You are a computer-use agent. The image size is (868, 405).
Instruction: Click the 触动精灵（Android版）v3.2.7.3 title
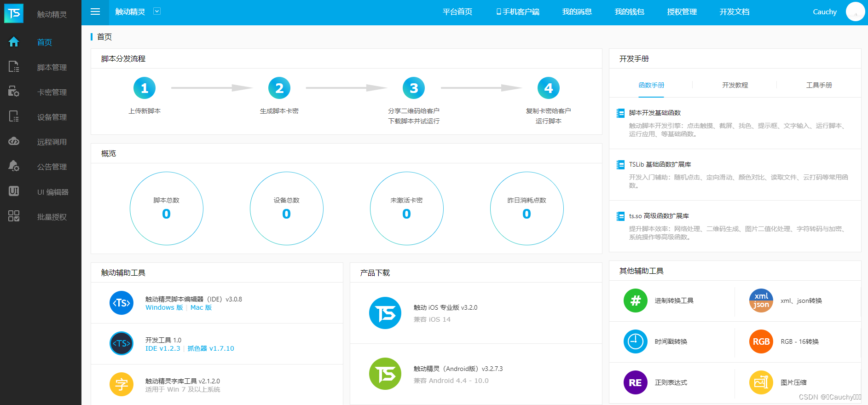tap(458, 369)
